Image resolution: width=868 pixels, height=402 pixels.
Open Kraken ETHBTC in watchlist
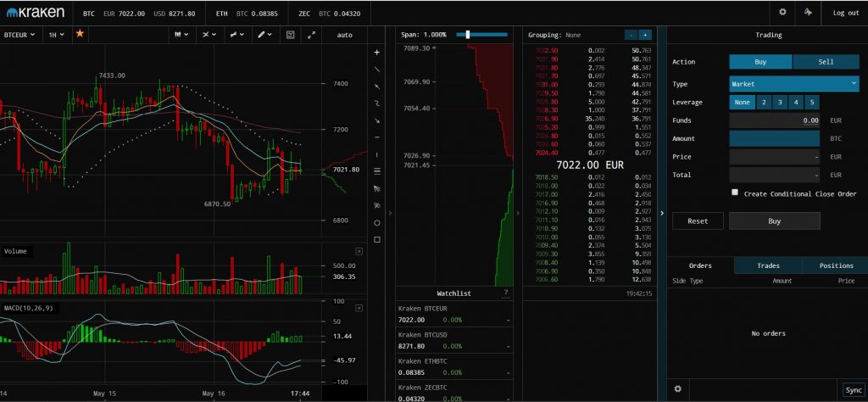tap(454, 366)
